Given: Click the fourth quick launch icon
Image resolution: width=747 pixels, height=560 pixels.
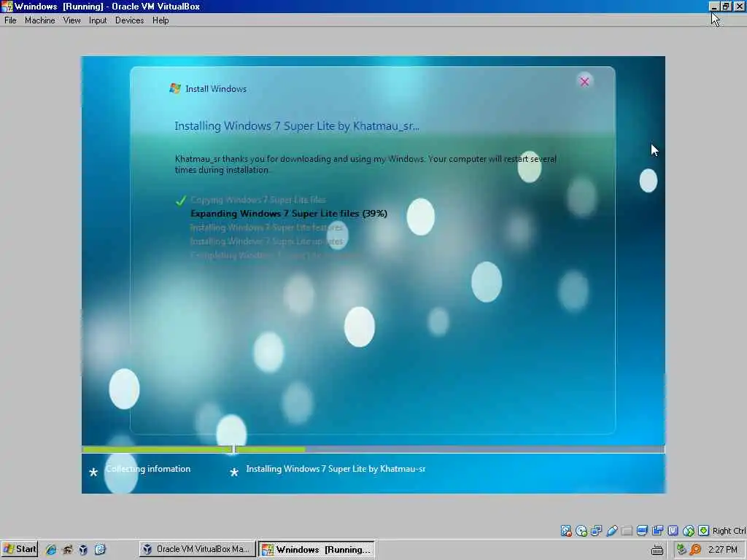Looking at the screenshot, I should point(100,550).
